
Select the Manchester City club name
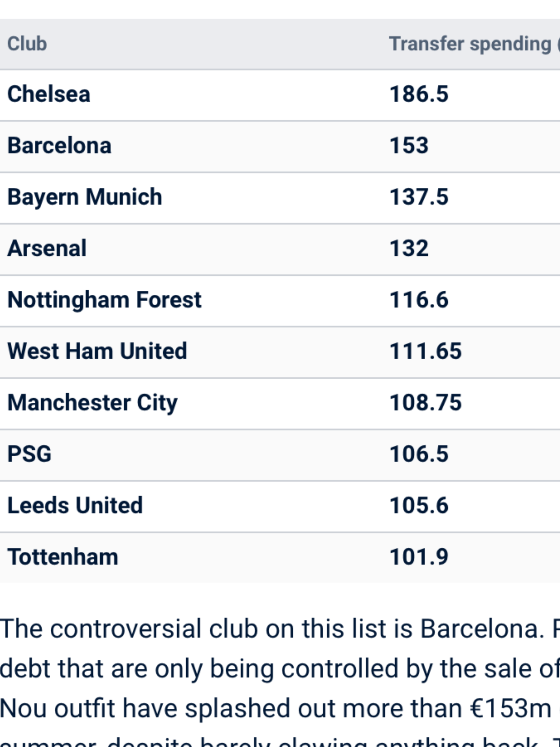(x=93, y=403)
